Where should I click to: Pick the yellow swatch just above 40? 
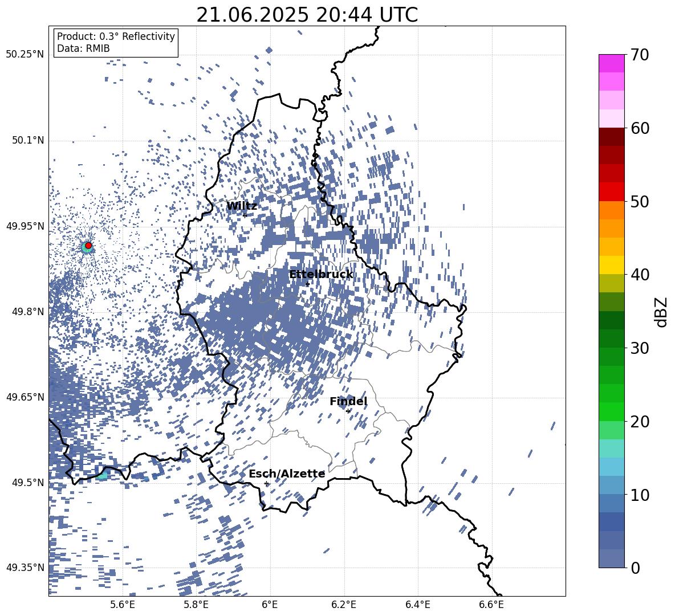[x=611, y=265]
